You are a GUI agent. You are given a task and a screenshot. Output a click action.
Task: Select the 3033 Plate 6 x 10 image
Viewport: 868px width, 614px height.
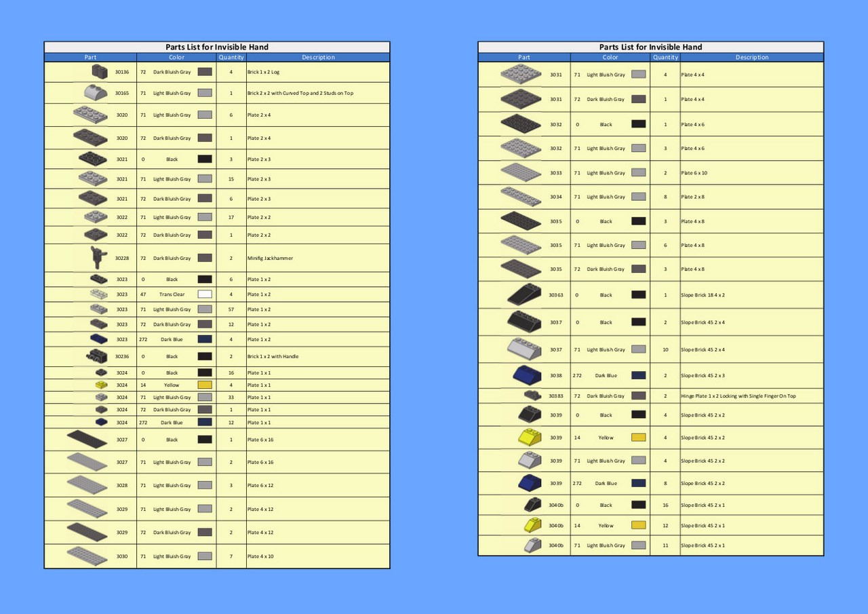[521, 172]
